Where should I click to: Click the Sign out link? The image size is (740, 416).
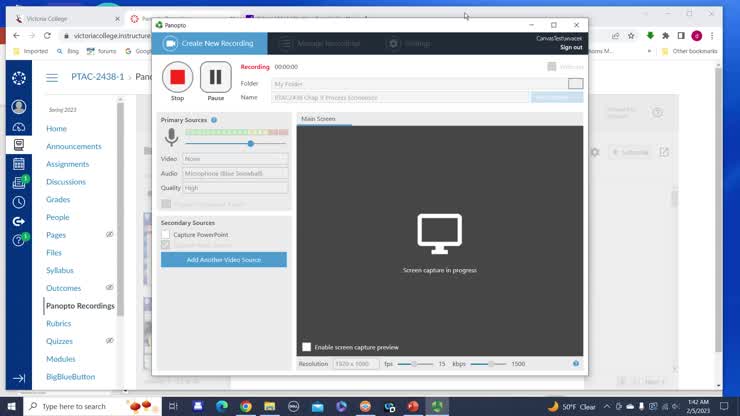[571, 47]
